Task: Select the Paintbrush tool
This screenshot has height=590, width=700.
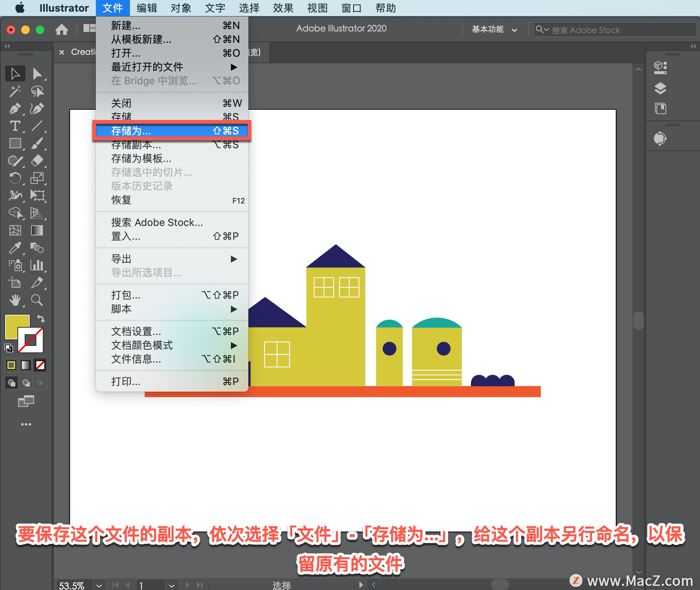Action: (x=37, y=143)
